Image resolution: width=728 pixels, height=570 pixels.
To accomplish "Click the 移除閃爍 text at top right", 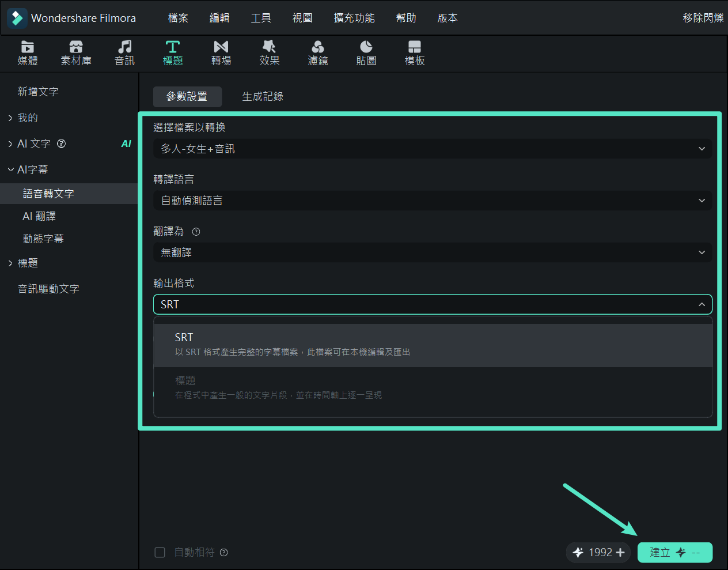I will (703, 18).
